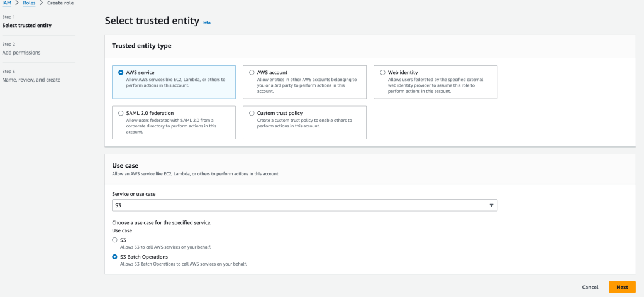The image size is (644, 297).
Task: Click Info link next to page title
Action: 206,23
